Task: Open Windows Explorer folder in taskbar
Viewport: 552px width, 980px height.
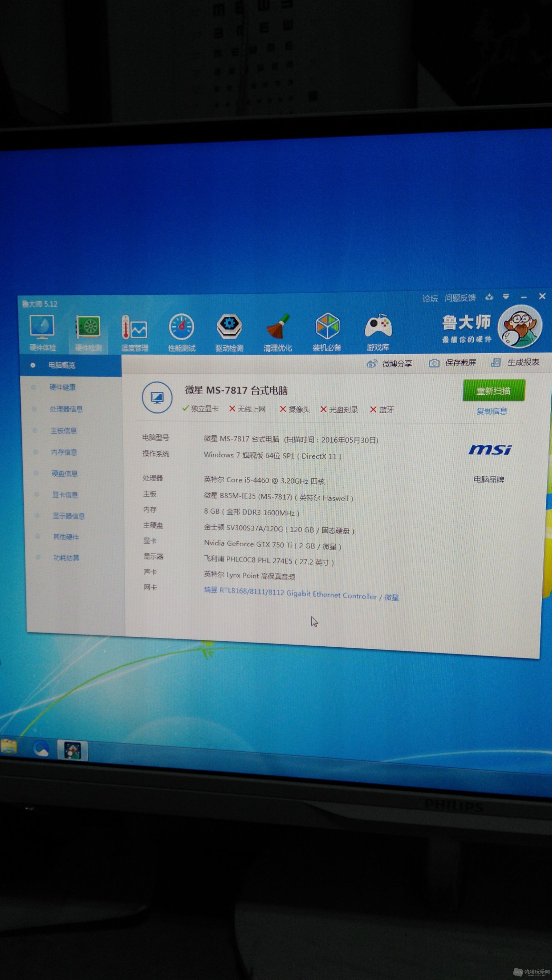Action: [x=9, y=747]
